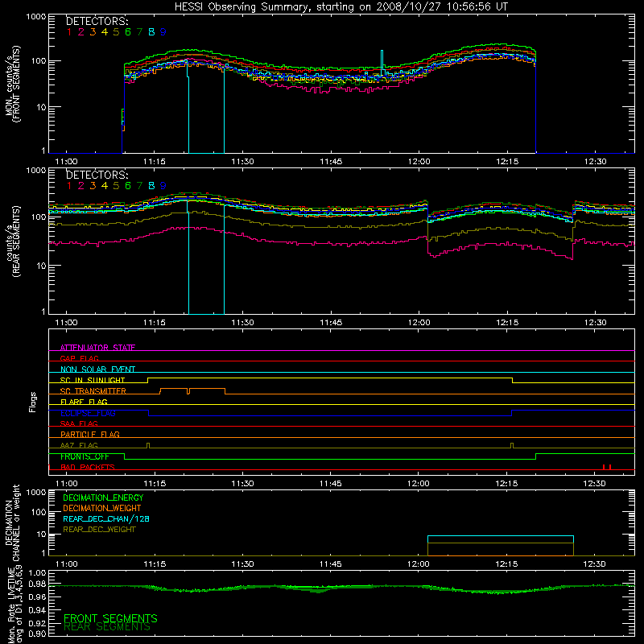Select red detector 1 in rear segments legend
Image resolution: width=644 pixels, height=644 pixels.
[69, 186]
